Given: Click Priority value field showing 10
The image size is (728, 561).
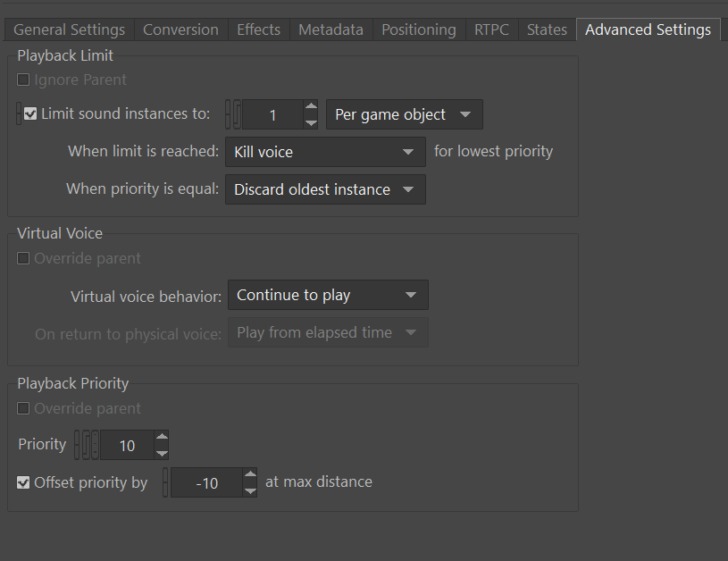Looking at the screenshot, I should coord(127,446).
